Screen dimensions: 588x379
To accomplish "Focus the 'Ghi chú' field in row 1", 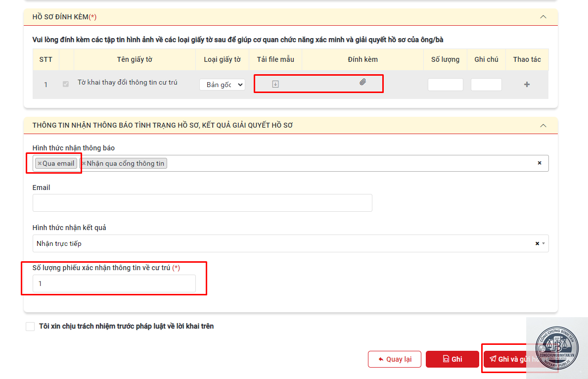I will (x=487, y=85).
